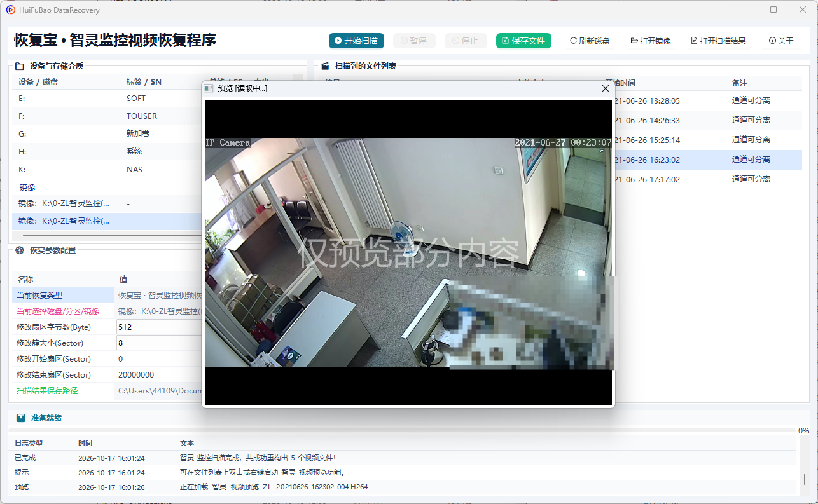Click the 备注 column header

(x=740, y=83)
